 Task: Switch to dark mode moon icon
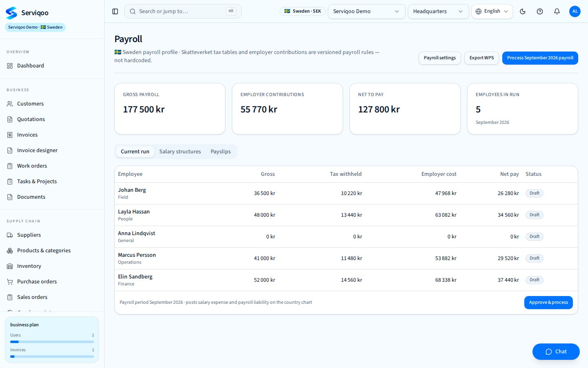click(x=523, y=11)
